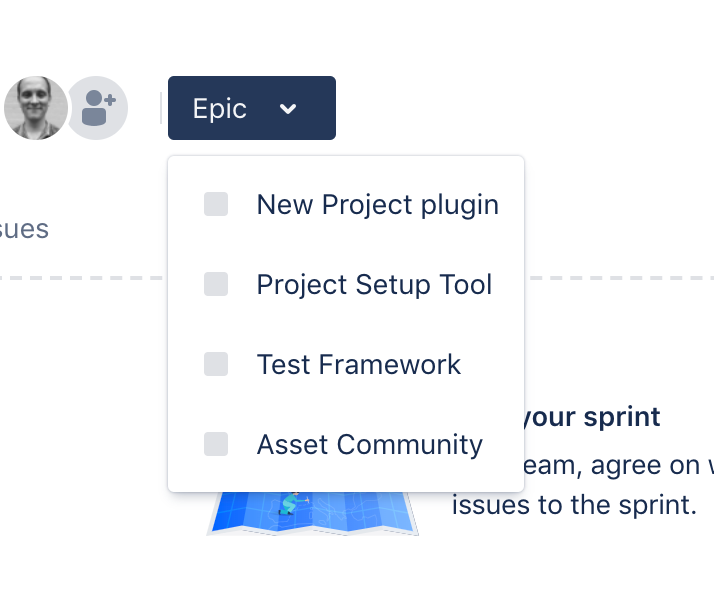Click the 'issues to the sprint.' text

coord(574,505)
